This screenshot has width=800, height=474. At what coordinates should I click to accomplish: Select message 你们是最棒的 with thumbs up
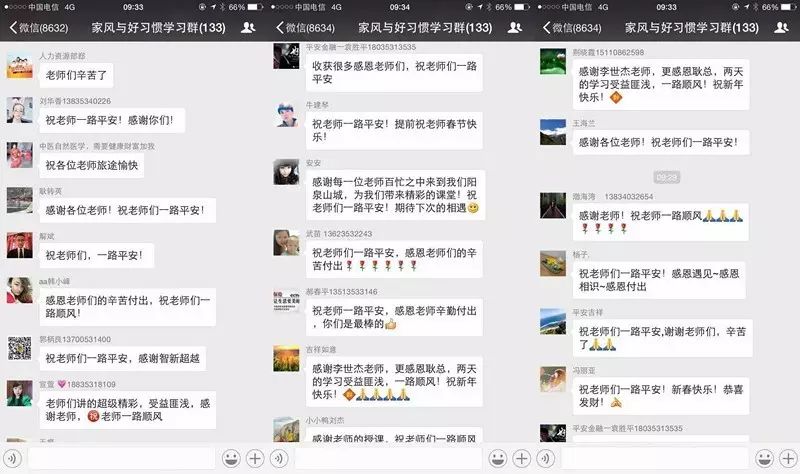coord(394,317)
